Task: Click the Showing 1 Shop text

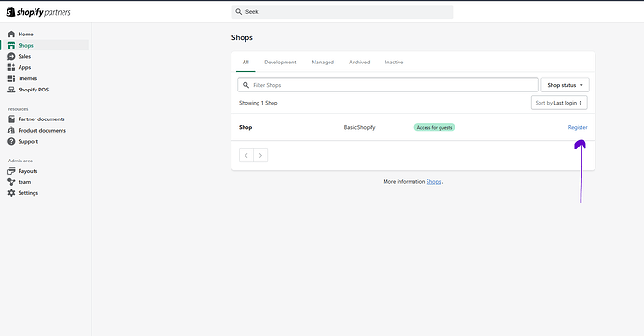Action: coord(259,103)
